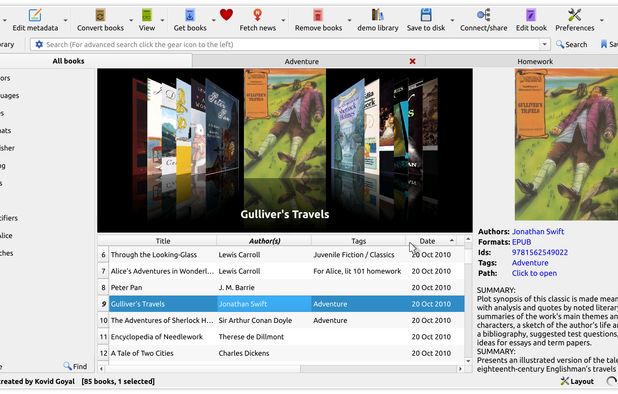
Task: Open the demo library switcher
Action: [378, 20]
